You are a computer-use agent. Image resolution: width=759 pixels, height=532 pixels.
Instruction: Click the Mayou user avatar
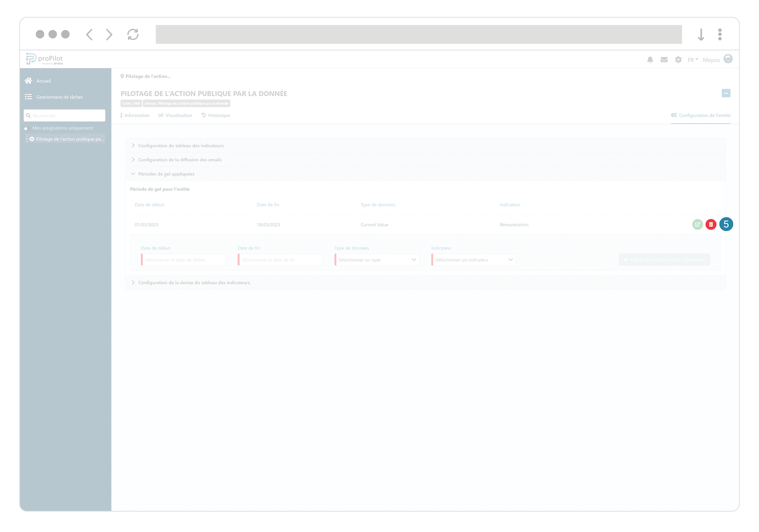[728, 59]
